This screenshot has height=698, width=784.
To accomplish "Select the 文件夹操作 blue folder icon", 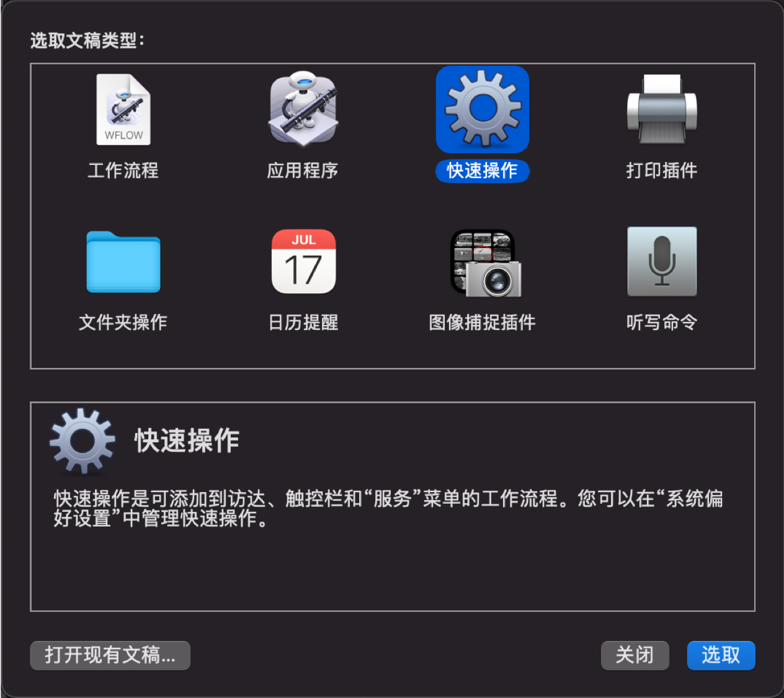I will (123, 262).
